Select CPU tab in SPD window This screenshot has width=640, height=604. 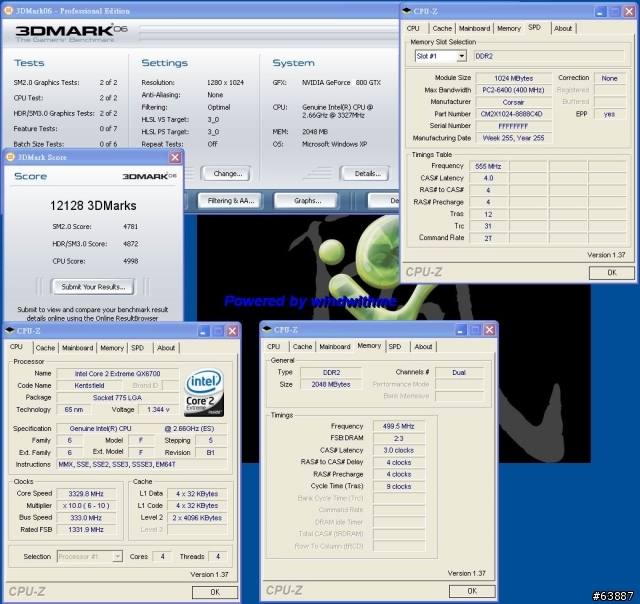(413, 28)
